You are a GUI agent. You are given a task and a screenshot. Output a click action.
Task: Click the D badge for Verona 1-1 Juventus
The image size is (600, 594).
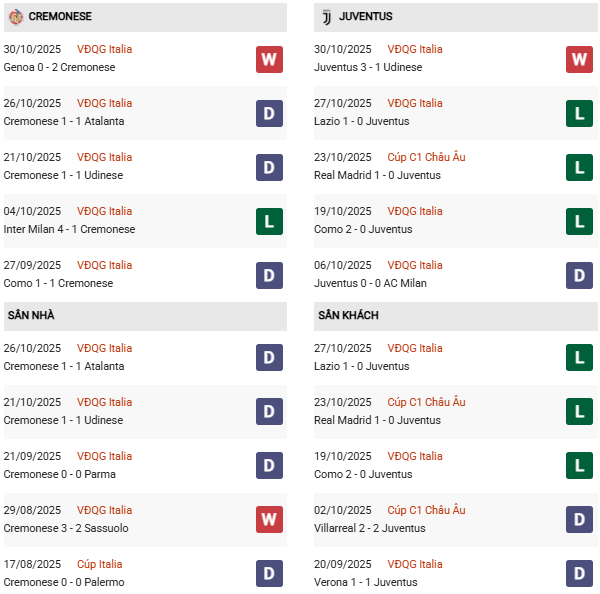click(x=579, y=574)
